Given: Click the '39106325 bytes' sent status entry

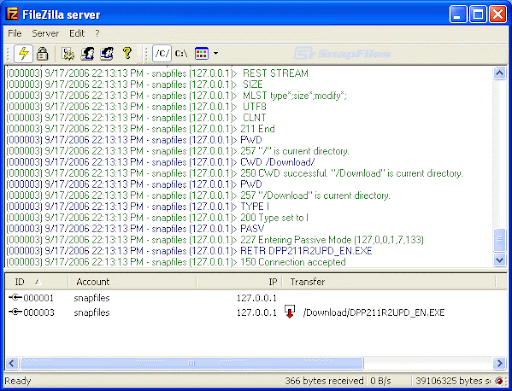Looking at the screenshot, I should click(453, 381).
